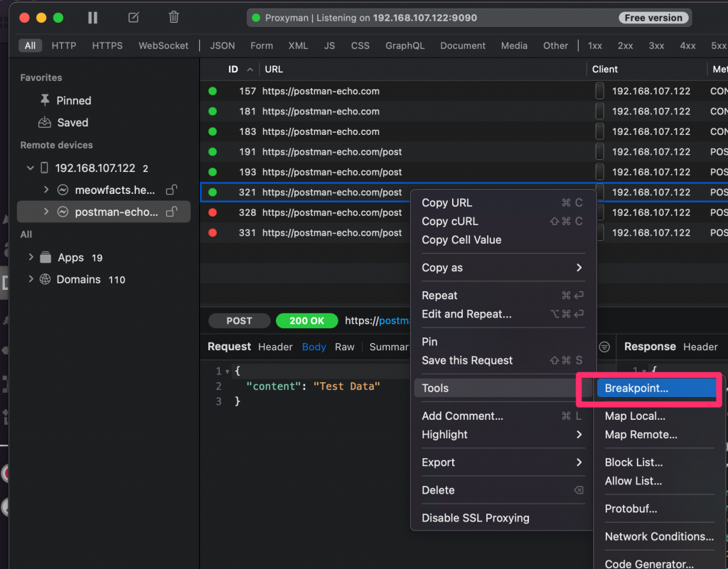Screen dimensions: 728x569
Task: Expand the meowfacts.he... tree item
Action: point(46,190)
